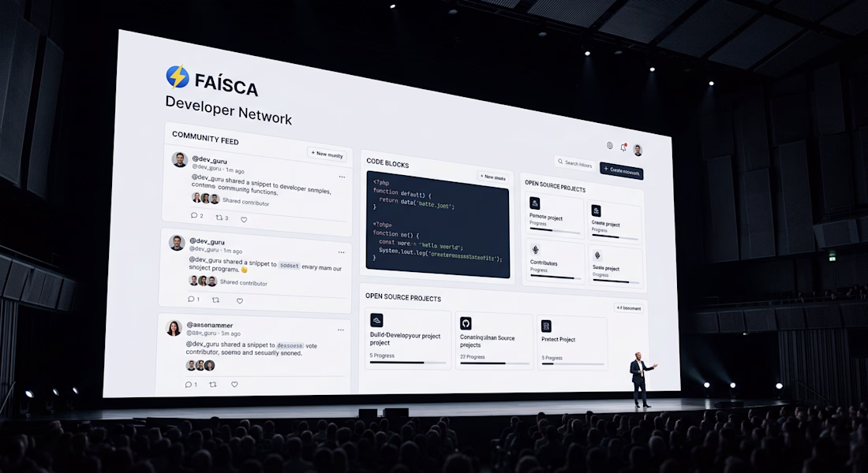Click the + New sloots button
868x473 pixels.
(x=492, y=177)
